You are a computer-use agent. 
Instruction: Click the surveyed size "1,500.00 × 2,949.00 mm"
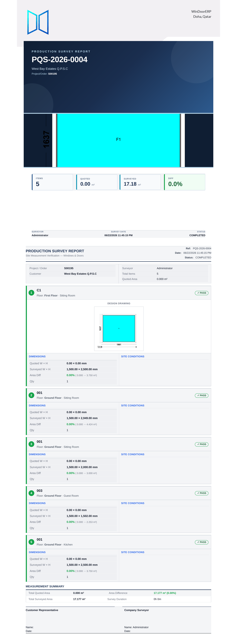click(82, 418)
